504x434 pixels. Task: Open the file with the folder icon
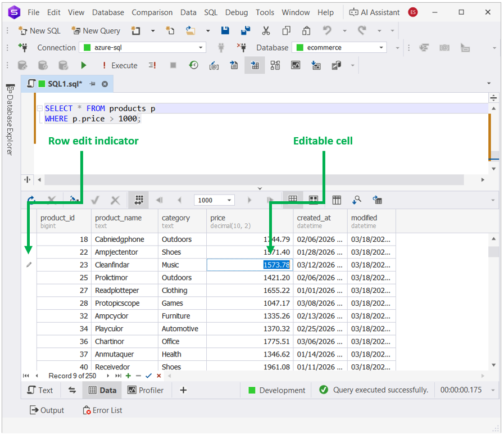tap(190, 31)
